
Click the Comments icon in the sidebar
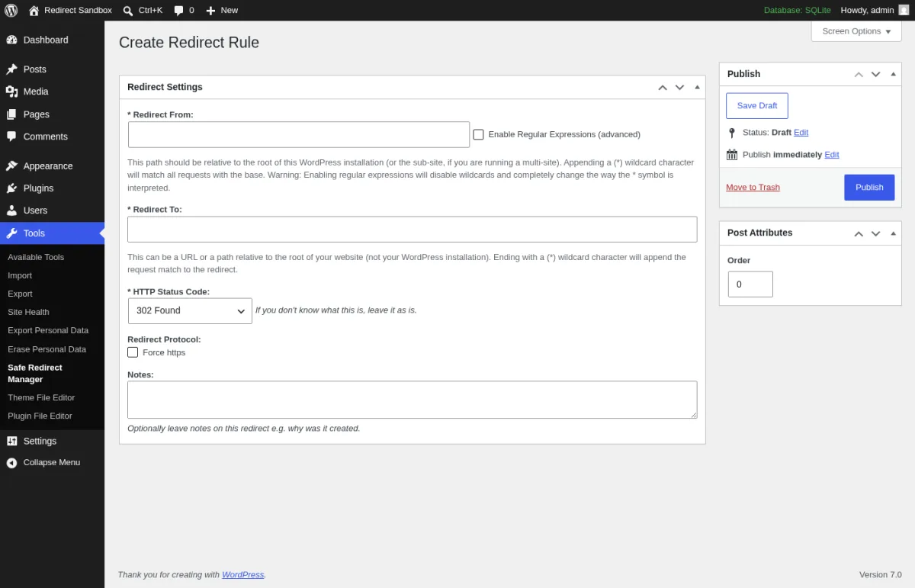[11, 137]
